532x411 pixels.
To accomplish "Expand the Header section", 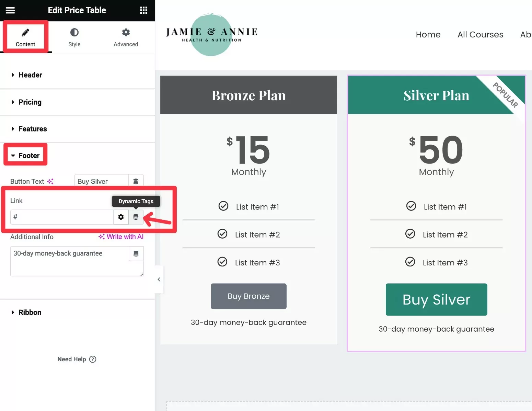I will pyautogui.click(x=30, y=75).
